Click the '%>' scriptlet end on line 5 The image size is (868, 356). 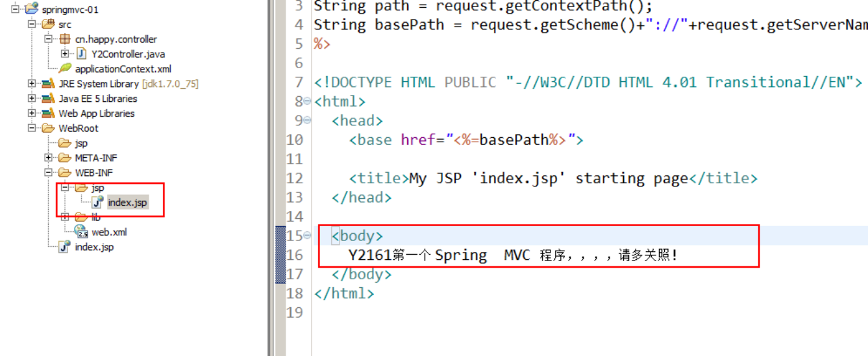(323, 44)
